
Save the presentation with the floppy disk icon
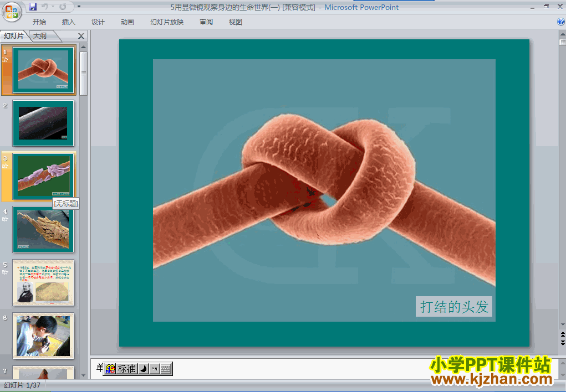(x=33, y=7)
